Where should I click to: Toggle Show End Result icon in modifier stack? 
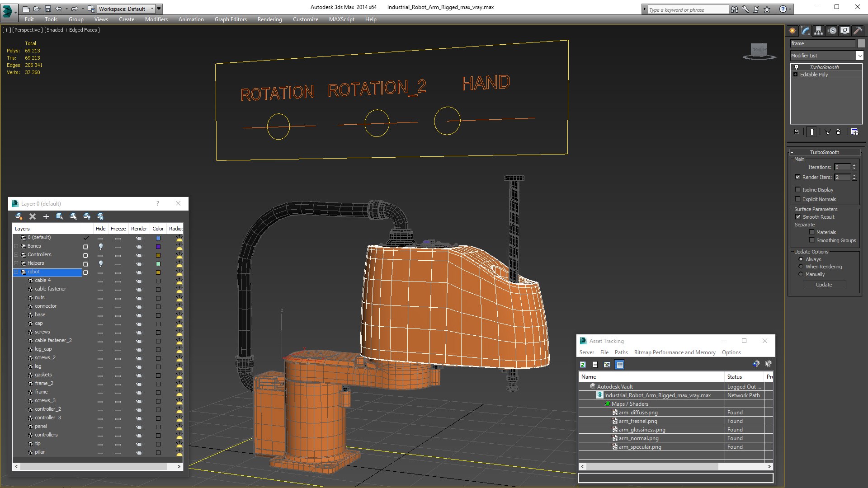812,132
